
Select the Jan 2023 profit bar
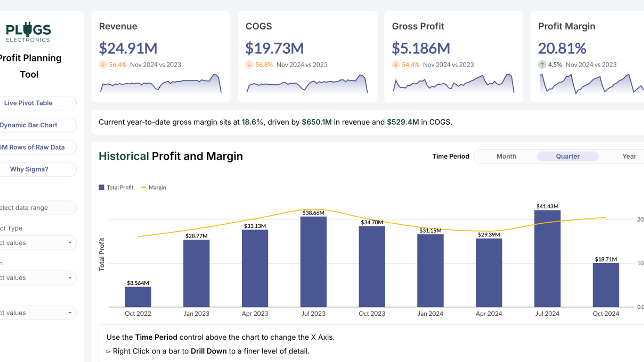197,273
